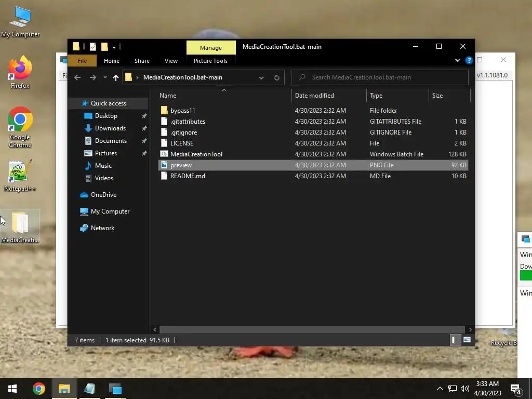Open Customize Quick Access Toolbar dropdown
The height and width of the screenshot is (399, 532).
tap(114, 47)
